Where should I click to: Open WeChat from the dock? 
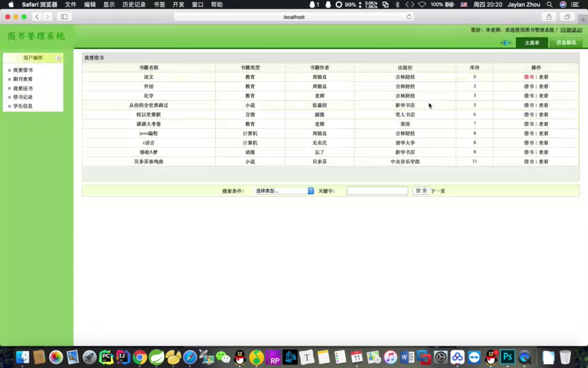[x=223, y=357]
